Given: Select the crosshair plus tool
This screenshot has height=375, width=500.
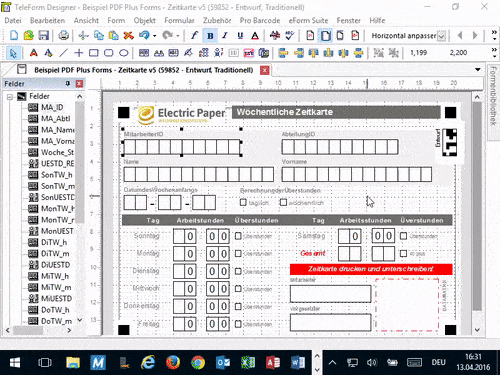Looking at the screenshot, I should (79, 53).
